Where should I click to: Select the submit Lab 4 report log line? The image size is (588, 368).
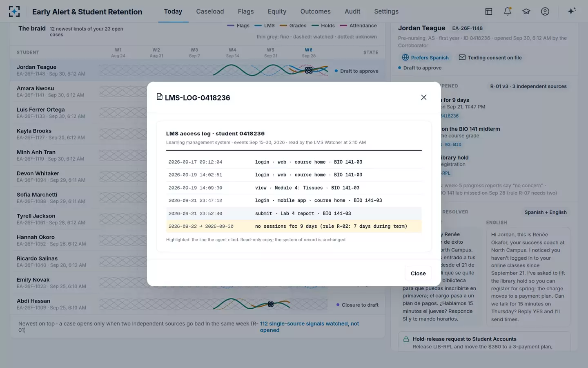tap(294, 213)
